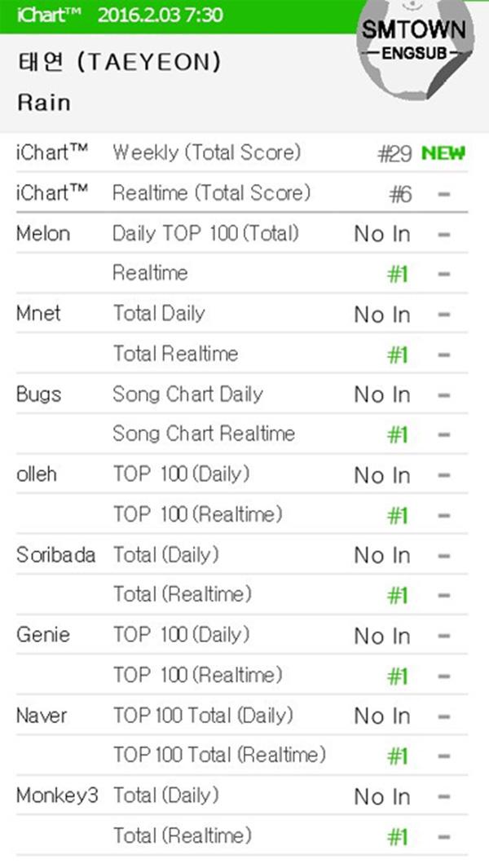The height and width of the screenshot is (868, 489).
Task: Open Melon Daily TOP 100 (Total)
Action: [205, 234]
